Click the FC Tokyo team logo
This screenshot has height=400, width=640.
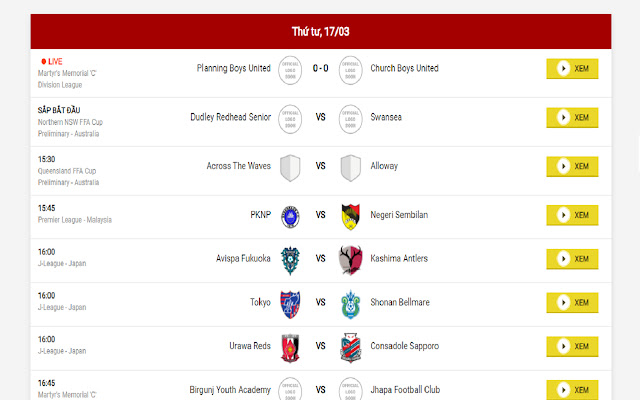pos(290,301)
